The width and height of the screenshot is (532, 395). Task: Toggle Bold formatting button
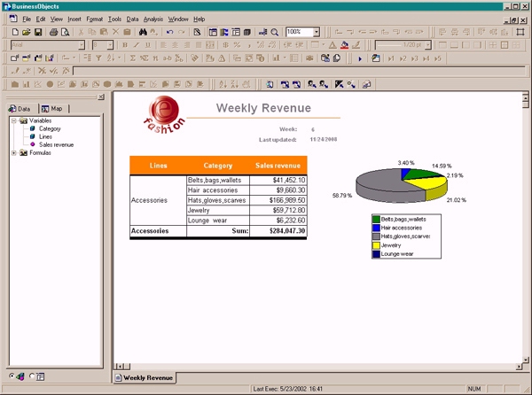125,45
